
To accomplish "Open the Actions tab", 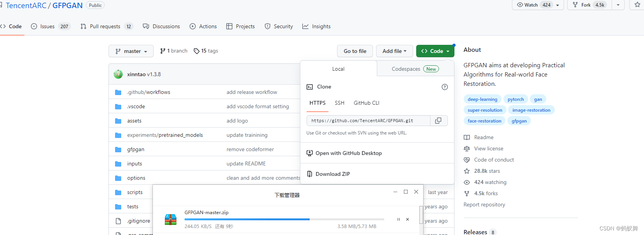I will (203, 26).
